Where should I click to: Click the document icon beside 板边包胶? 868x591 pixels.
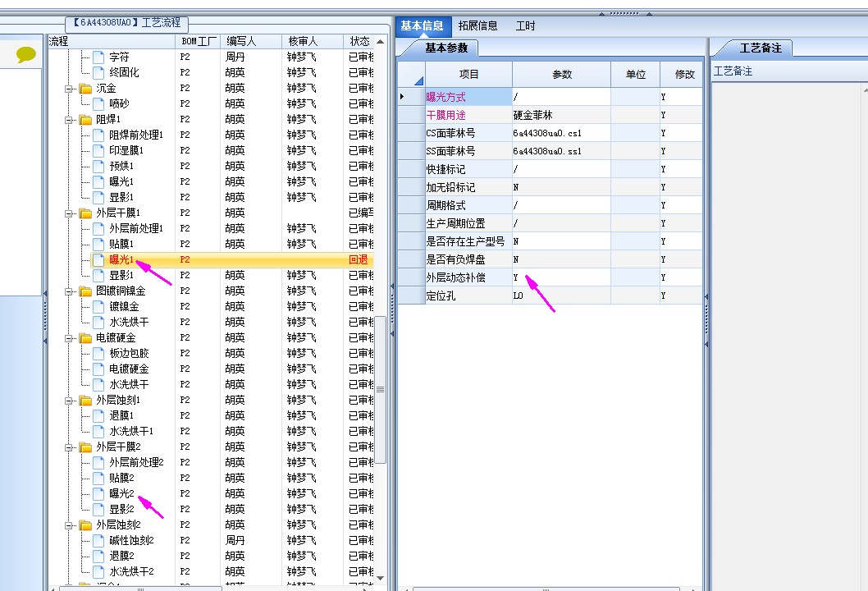point(98,353)
